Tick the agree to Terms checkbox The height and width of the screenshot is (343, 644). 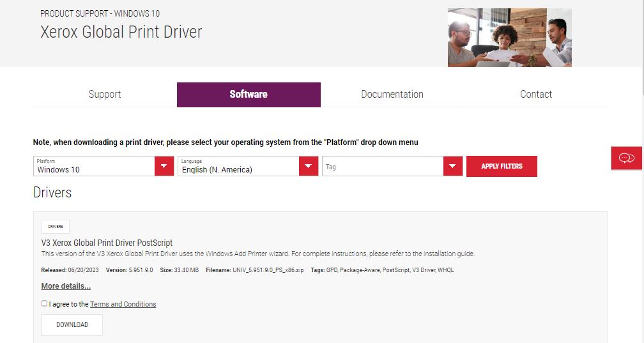coord(44,303)
